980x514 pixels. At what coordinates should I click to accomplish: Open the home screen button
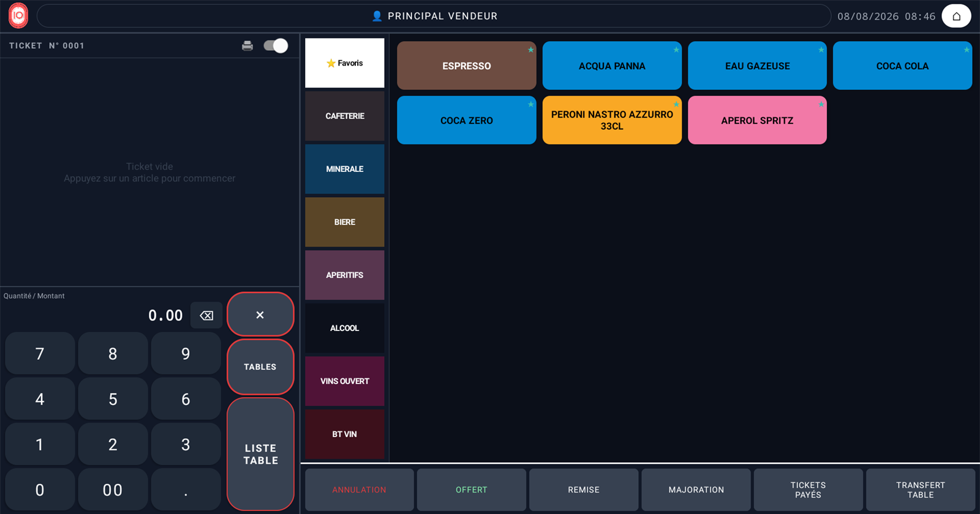point(956,16)
